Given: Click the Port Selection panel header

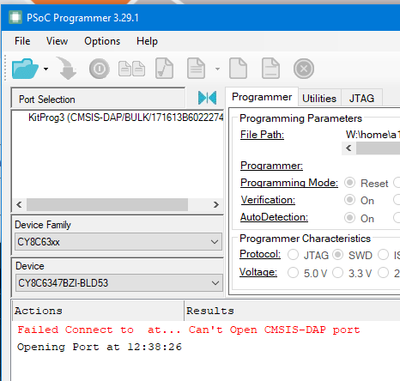Looking at the screenshot, I should (98, 99).
